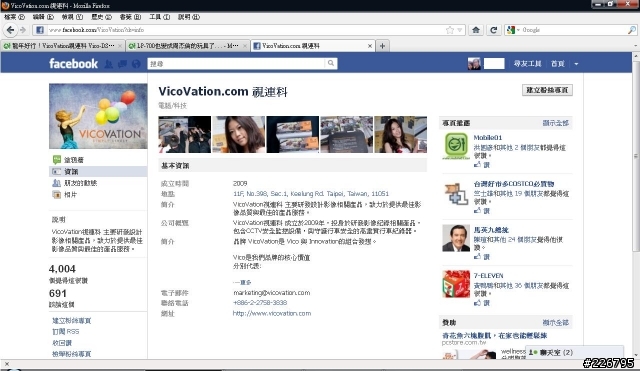Open the Mobile01 page icon
The width and height of the screenshot is (640, 371).
[456, 146]
